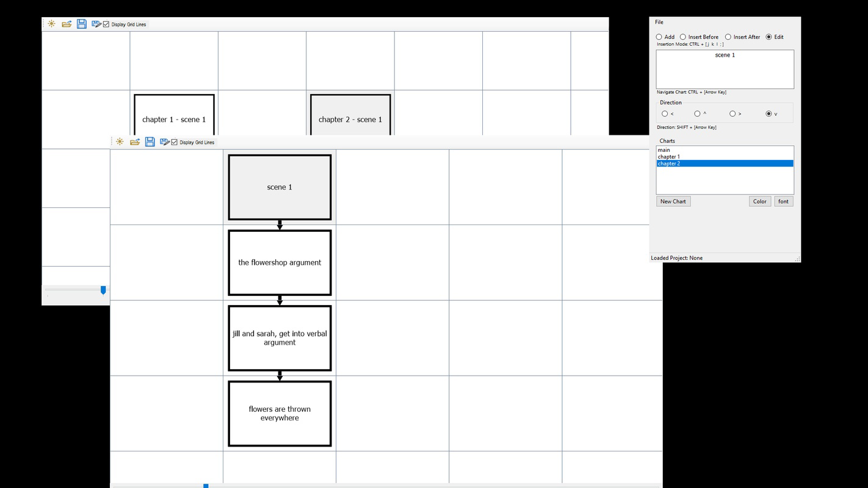Click the font button
Viewport: 868px width, 488px height.
784,201
